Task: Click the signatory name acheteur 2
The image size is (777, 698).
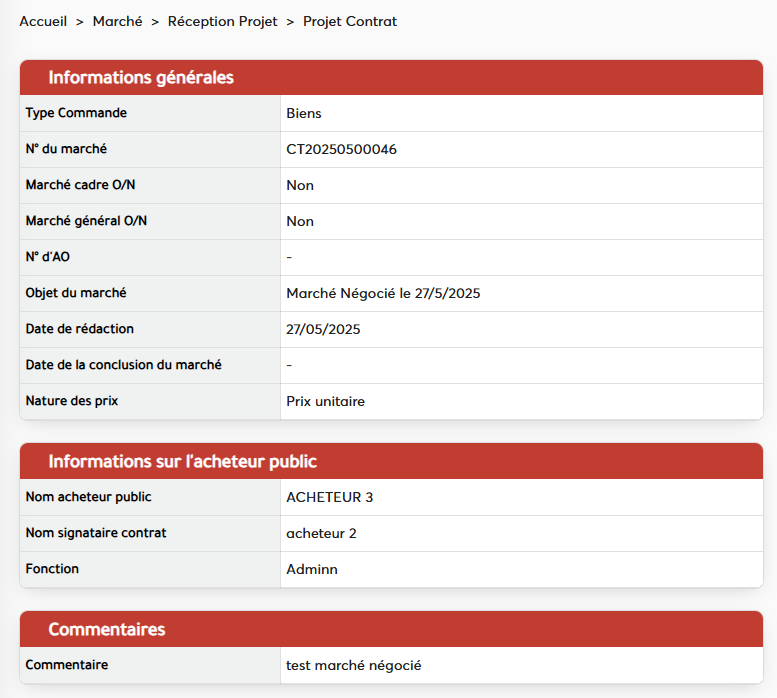Action: (321, 533)
